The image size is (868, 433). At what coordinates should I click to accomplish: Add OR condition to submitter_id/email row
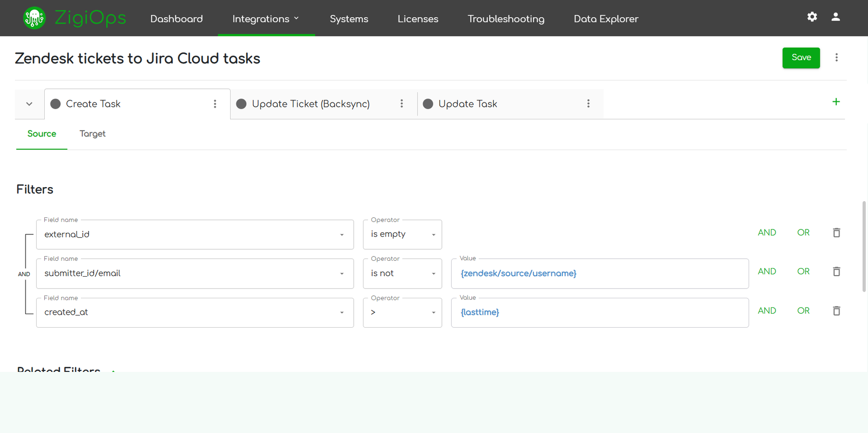tap(803, 272)
